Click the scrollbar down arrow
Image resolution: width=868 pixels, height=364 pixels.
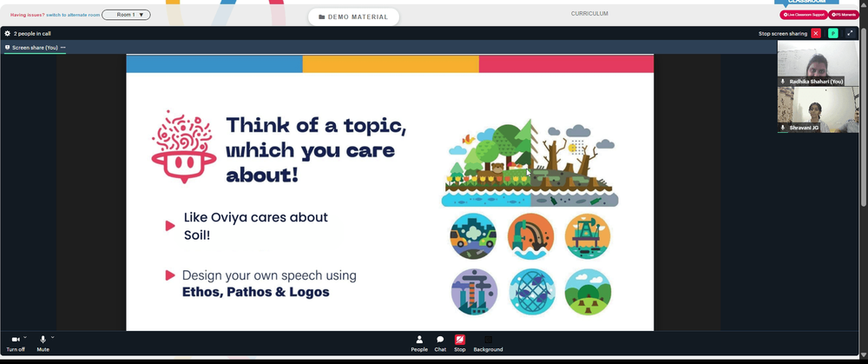[x=864, y=355]
